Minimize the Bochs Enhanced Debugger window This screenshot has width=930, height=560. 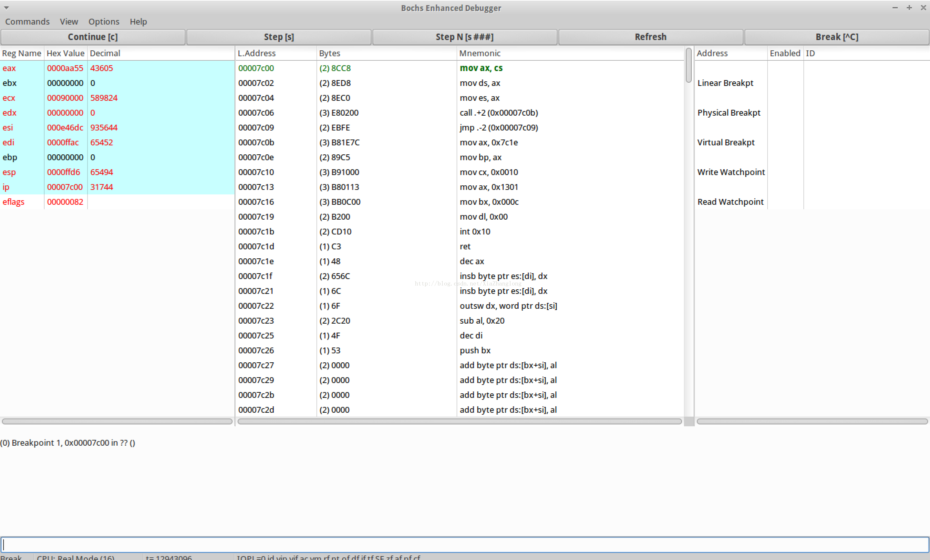895,7
